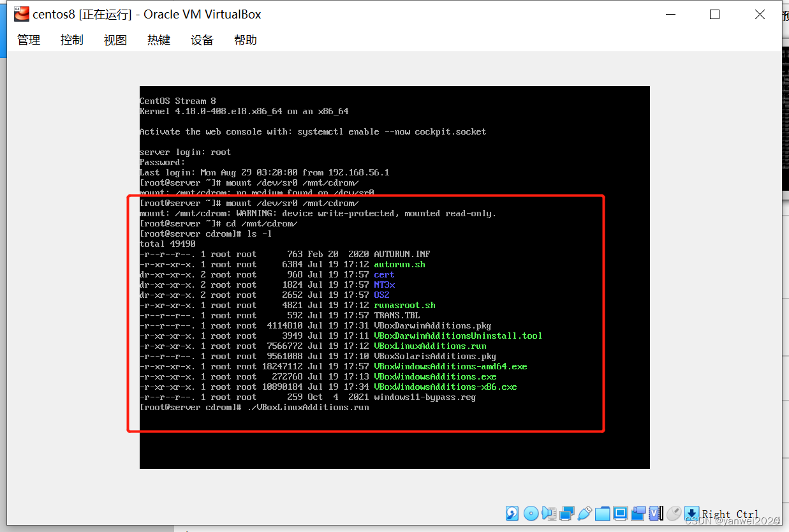
Task: Click the keyboard capture arrow icon
Action: [x=691, y=514]
